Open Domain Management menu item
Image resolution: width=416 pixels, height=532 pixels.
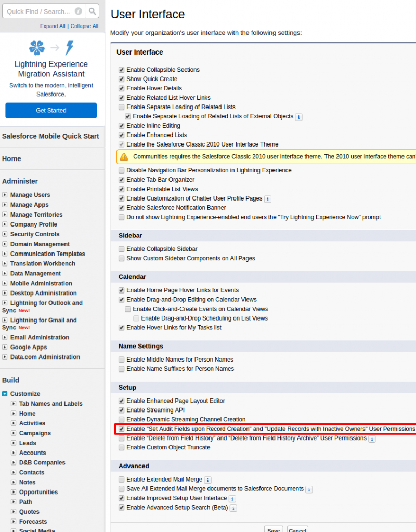(x=40, y=244)
